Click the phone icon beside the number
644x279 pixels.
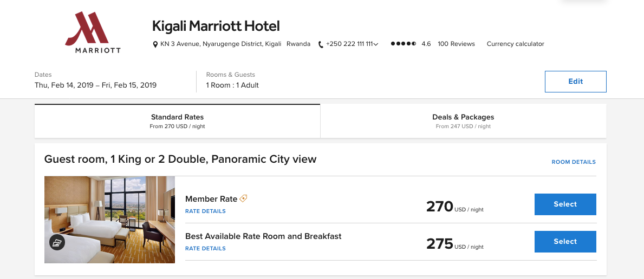tap(321, 44)
